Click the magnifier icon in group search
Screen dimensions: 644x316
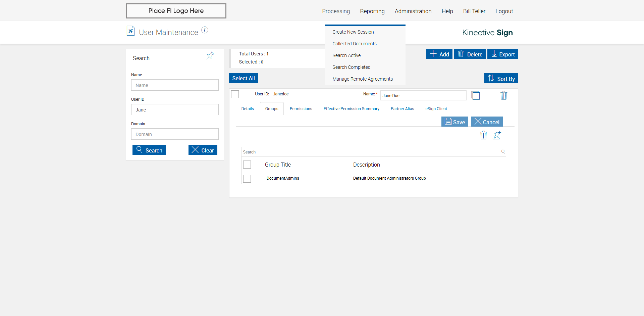tap(503, 151)
